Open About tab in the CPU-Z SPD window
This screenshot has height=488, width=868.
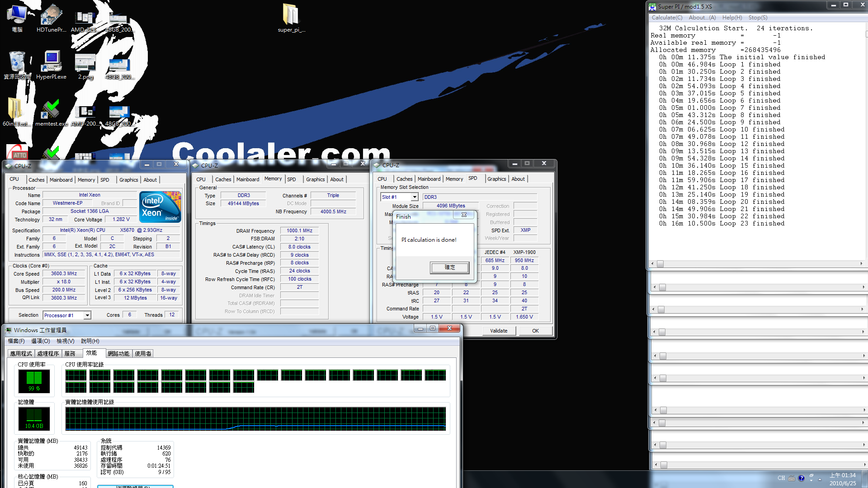pyautogui.click(x=518, y=179)
